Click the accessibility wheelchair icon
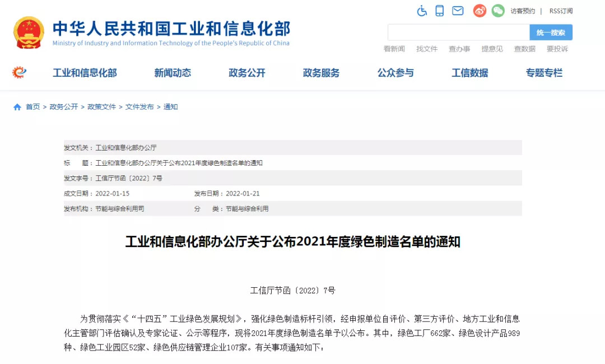This screenshot has width=605, height=364. pos(422,11)
